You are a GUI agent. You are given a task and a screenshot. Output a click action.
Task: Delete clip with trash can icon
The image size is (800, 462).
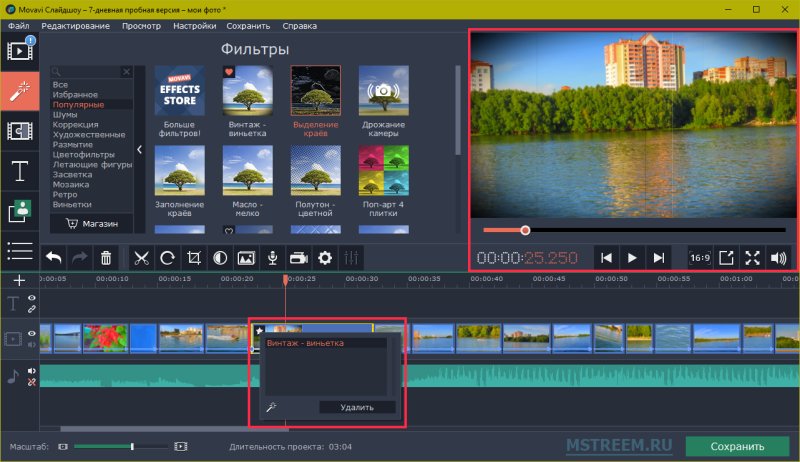[106, 257]
